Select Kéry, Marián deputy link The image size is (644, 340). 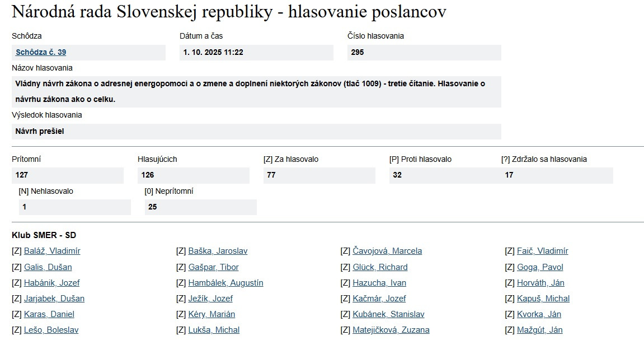[211, 314]
